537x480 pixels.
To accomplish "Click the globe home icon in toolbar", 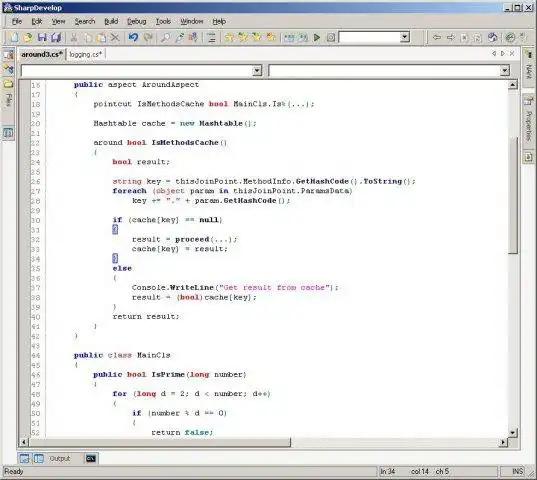I will [x=492, y=37].
